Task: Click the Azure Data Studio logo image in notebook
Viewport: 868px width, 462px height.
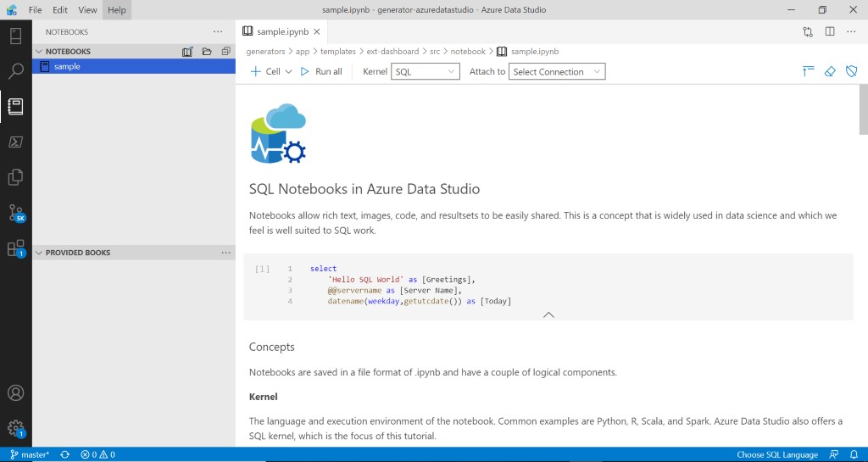Action: [278, 133]
